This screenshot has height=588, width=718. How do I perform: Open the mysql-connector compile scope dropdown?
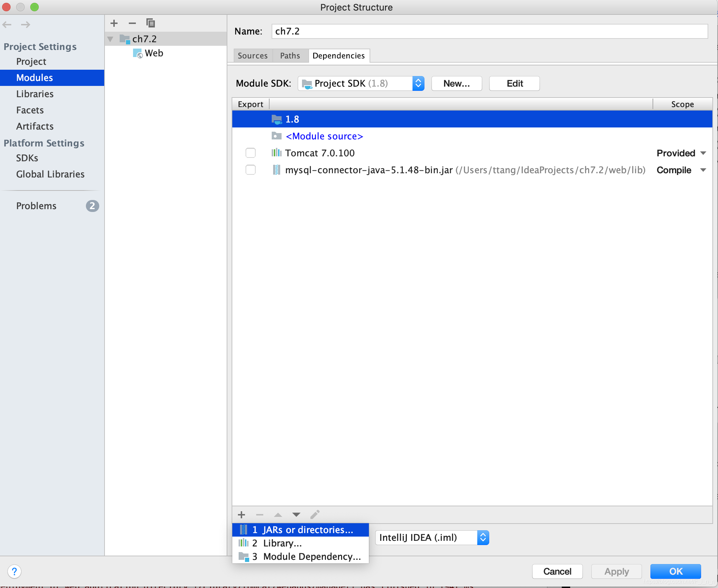point(704,170)
